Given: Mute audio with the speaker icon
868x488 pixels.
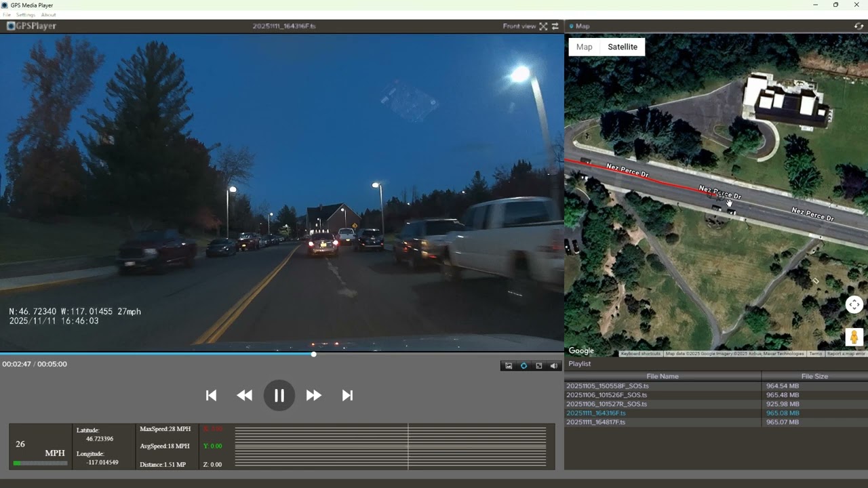Looking at the screenshot, I should coord(554,366).
